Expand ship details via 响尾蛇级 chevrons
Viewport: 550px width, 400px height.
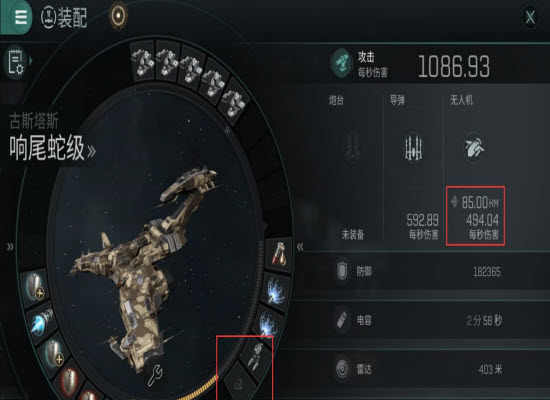[91, 151]
